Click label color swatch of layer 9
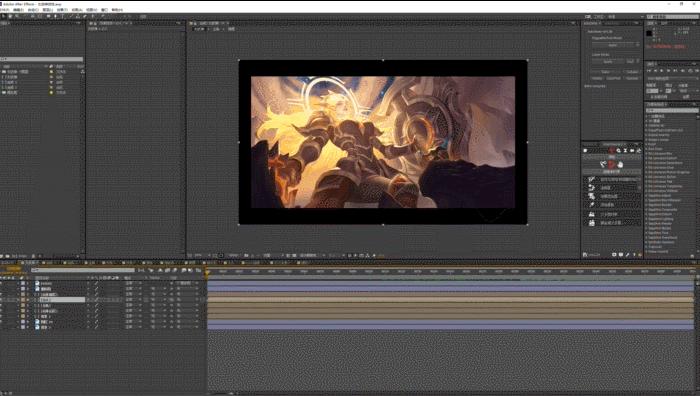Viewport: 700px width, 396px height. coord(23,327)
